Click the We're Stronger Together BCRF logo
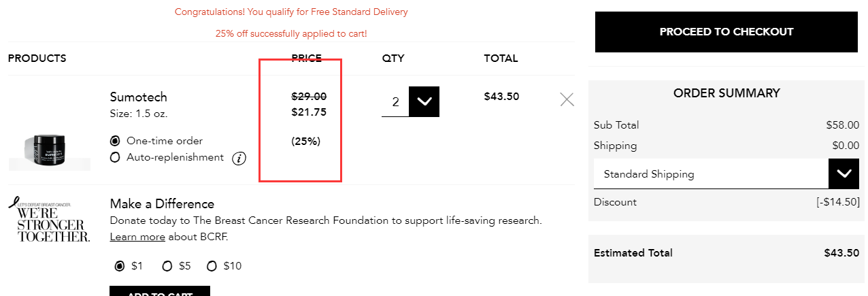 click(x=49, y=219)
